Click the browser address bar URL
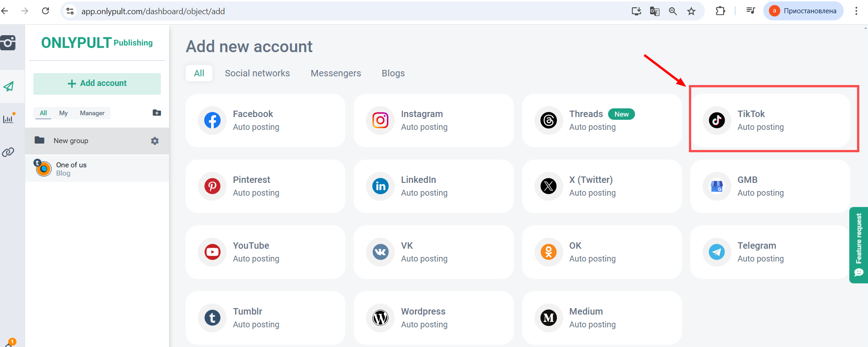The width and height of the screenshot is (868, 347). coord(153,11)
